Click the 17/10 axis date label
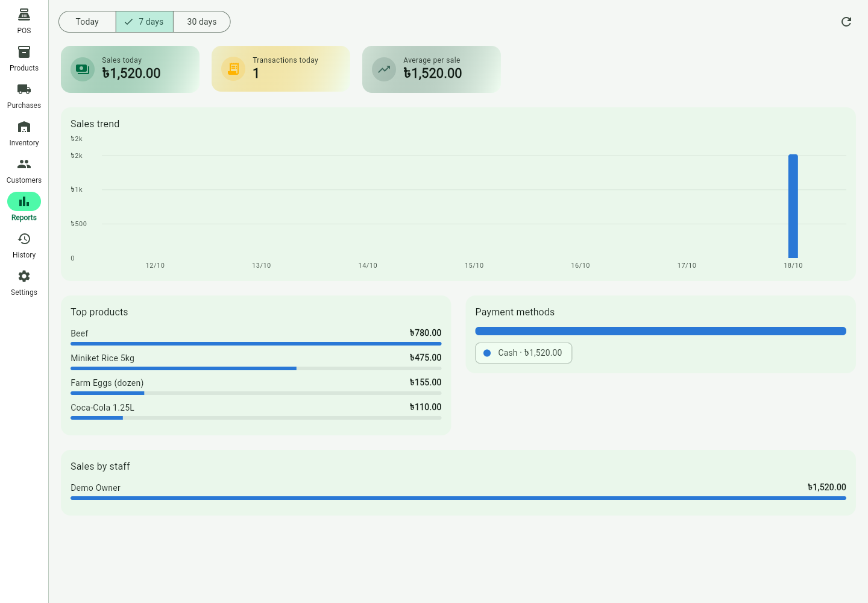This screenshot has height=603, width=868. click(x=687, y=265)
